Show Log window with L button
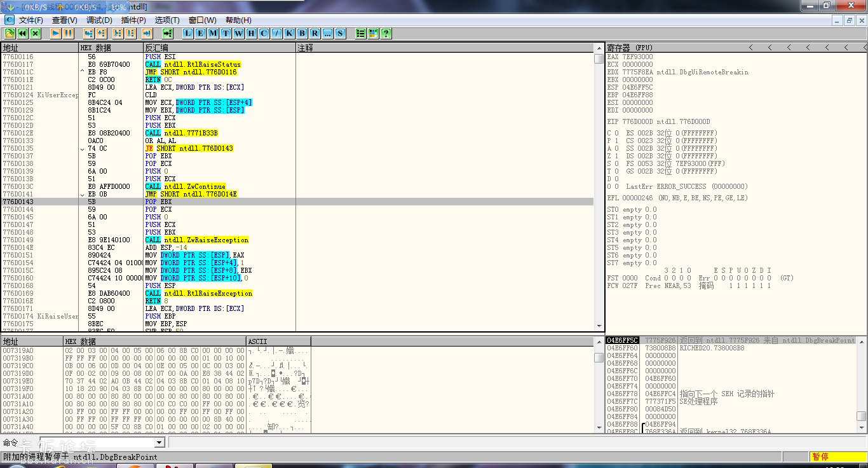The image size is (868, 468). (x=189, y=33)
